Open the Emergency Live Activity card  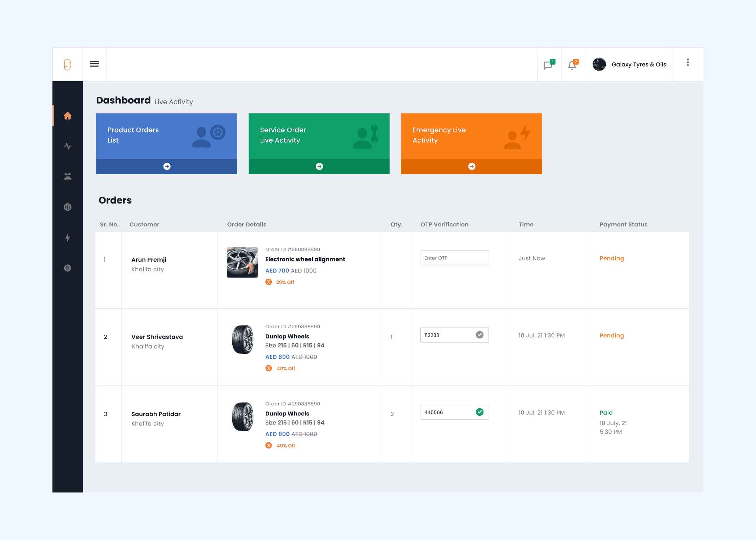tap(471, 136)
